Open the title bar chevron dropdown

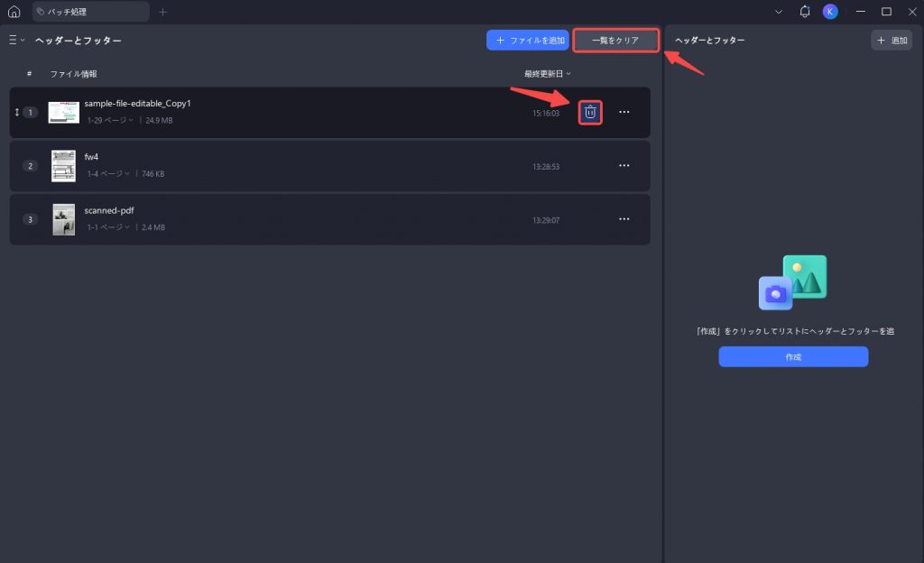779,12
